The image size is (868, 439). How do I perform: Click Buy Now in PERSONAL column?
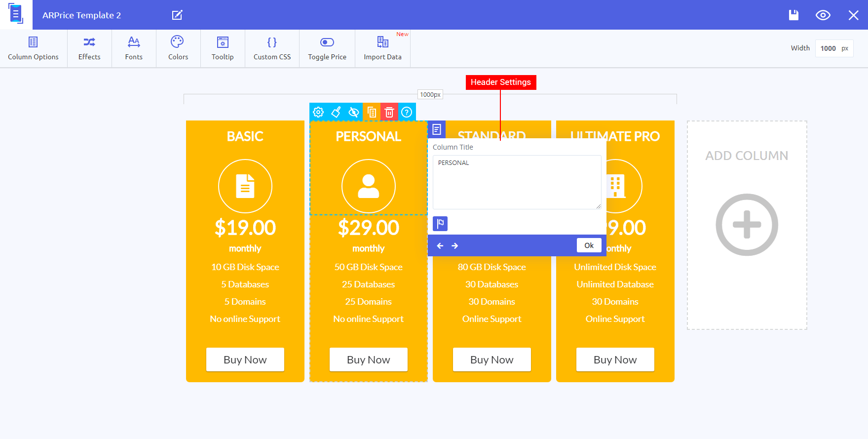[369, 359]
